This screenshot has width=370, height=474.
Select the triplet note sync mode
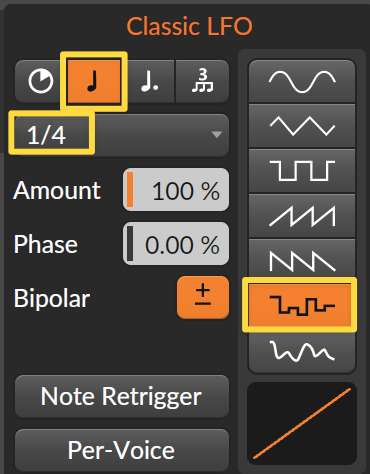[x=202, y=81]
